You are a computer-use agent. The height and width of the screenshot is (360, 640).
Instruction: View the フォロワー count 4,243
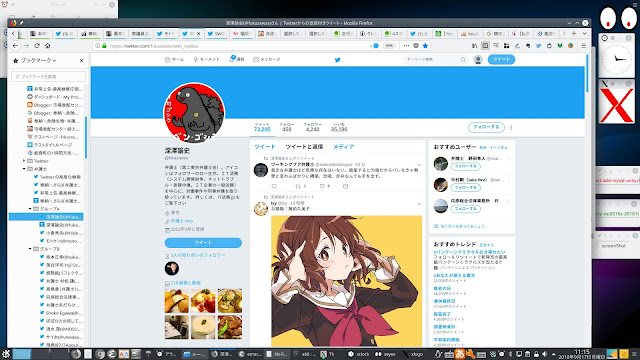click(x=312, y=127)
